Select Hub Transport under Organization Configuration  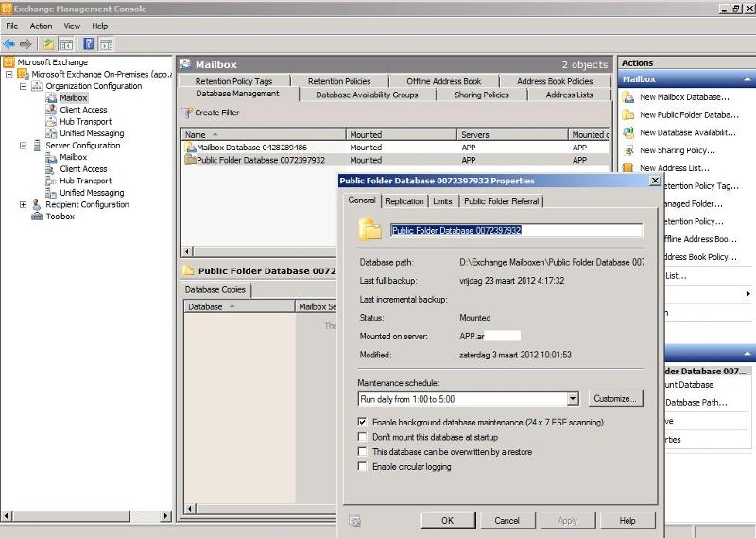coord(85,122)
